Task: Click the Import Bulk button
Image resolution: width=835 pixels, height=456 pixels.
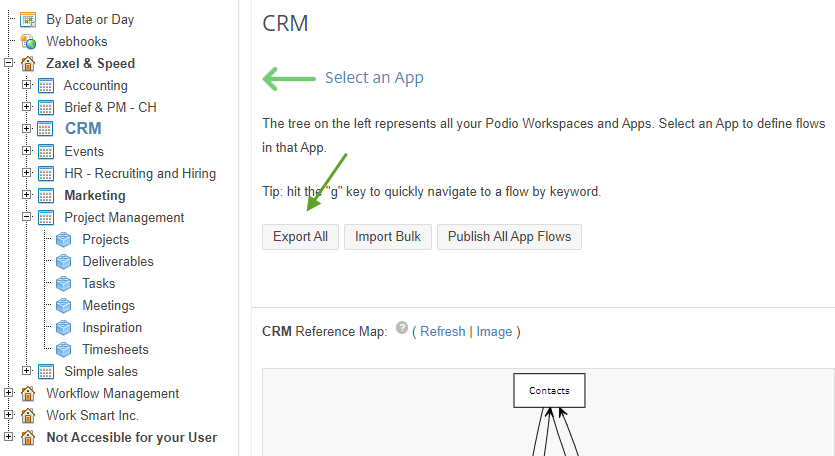Action: click(388, 237)
